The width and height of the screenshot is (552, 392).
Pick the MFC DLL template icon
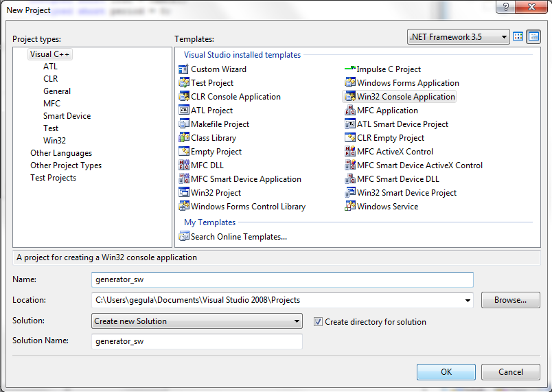point(184,165)
